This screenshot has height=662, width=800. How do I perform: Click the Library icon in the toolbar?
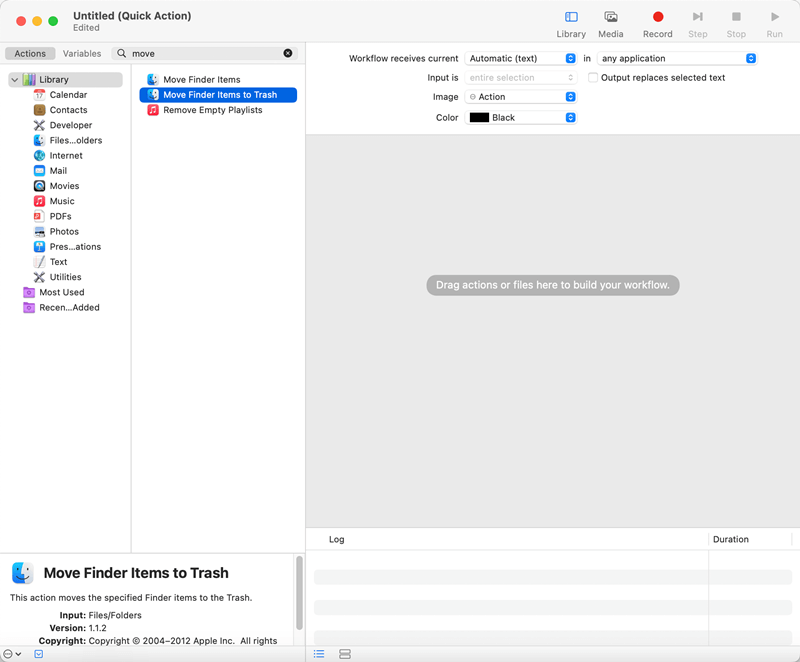coord(571,17)
